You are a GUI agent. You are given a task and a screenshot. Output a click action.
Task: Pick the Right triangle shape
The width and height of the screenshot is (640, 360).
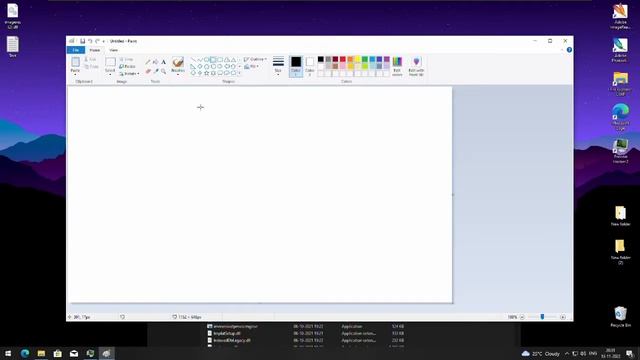point(193,66)
